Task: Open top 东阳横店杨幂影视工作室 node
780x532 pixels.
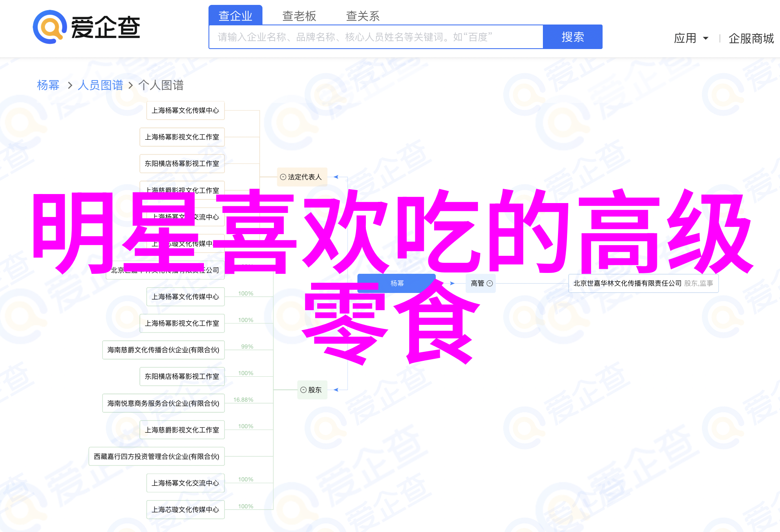Action: coord(182,163)
